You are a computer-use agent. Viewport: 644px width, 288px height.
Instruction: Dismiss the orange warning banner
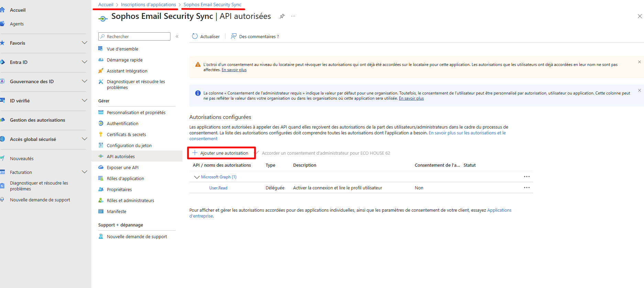coord(640,62)
